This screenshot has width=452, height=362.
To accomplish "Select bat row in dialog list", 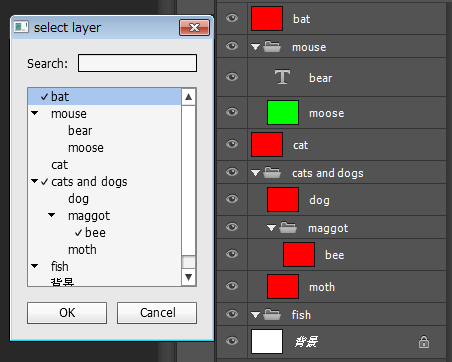I will click(105, 97).
